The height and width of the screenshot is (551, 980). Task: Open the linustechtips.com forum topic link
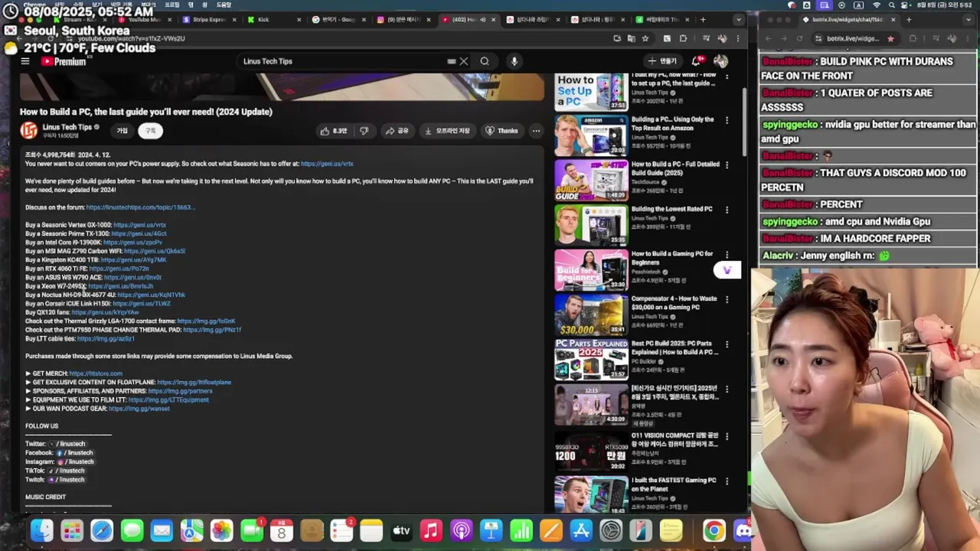141,207
